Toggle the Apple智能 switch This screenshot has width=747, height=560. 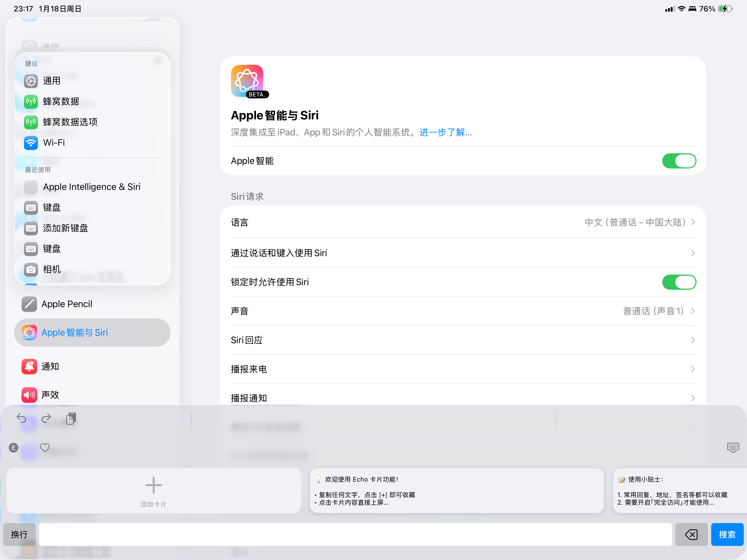[679, 161]
